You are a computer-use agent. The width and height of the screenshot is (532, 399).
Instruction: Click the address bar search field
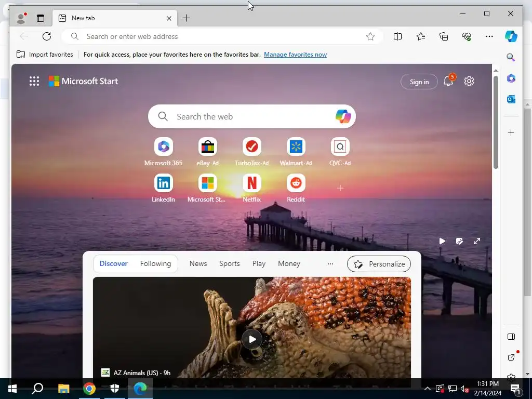tap(222, 36)
